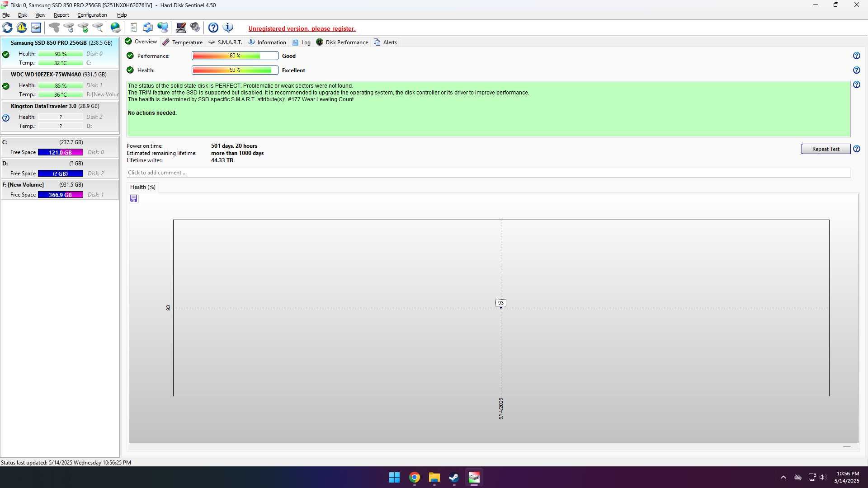The width and height of the screenshot is (868, 488).
Task: Open Google Chrome from the taskbar
Action: pos(415,478)
